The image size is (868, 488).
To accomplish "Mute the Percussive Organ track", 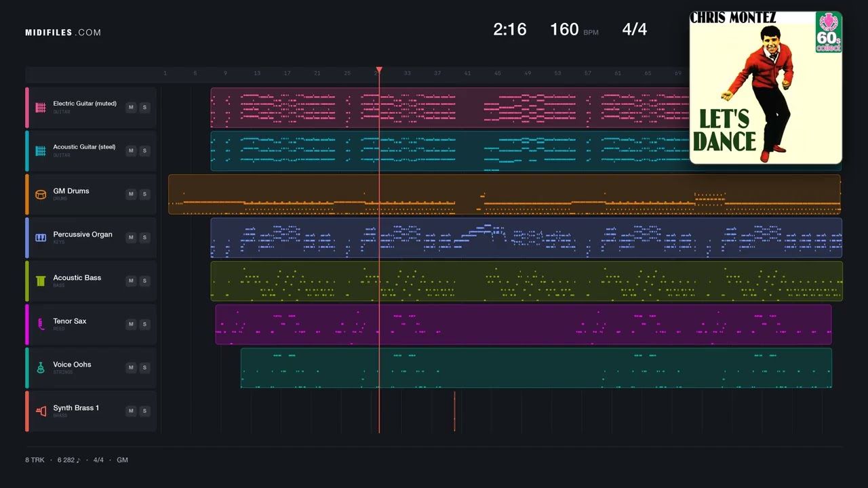I will [131, 237].
